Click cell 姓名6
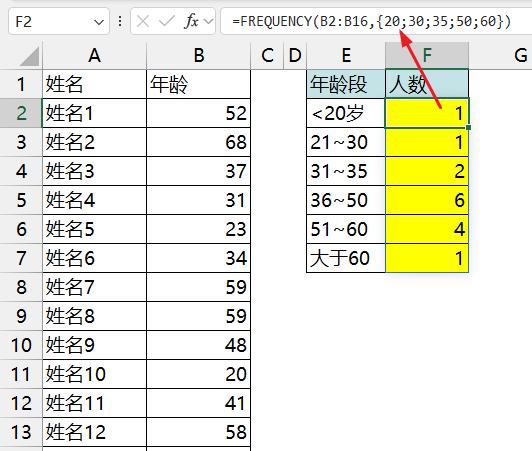 tap(94, 258)
